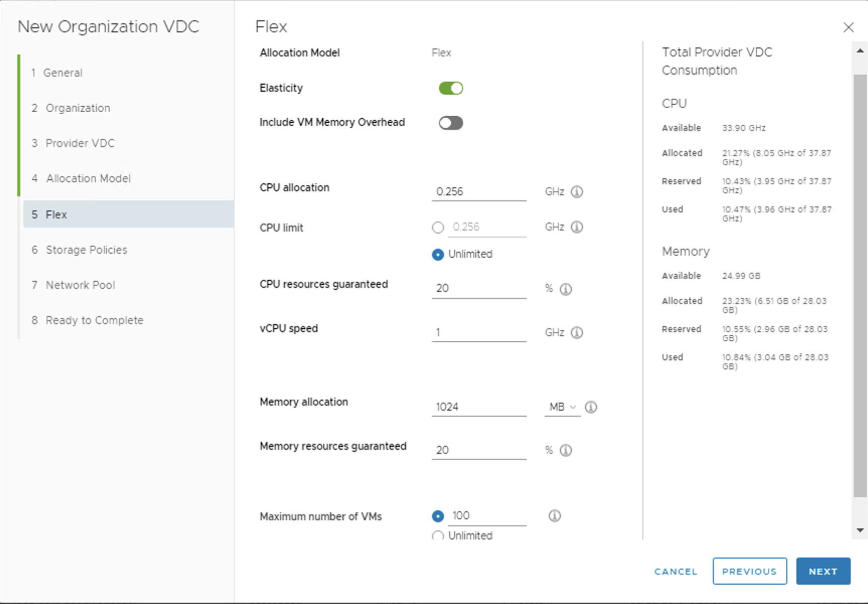Go to the Storage Policies step
This screenshot has width=868, height=604.
[86, 250]
